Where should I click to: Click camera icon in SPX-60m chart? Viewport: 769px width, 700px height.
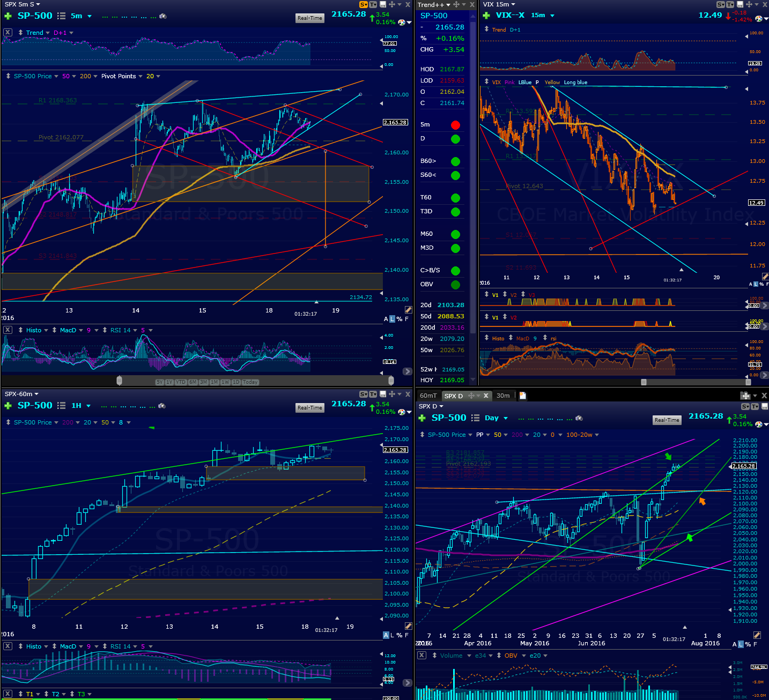pyautogui.click(x=163, y=406)
